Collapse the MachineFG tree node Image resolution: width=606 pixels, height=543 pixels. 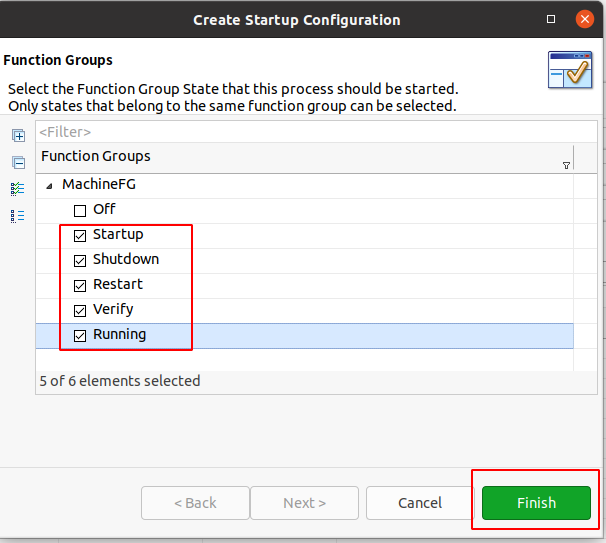(x=49, y=186)
